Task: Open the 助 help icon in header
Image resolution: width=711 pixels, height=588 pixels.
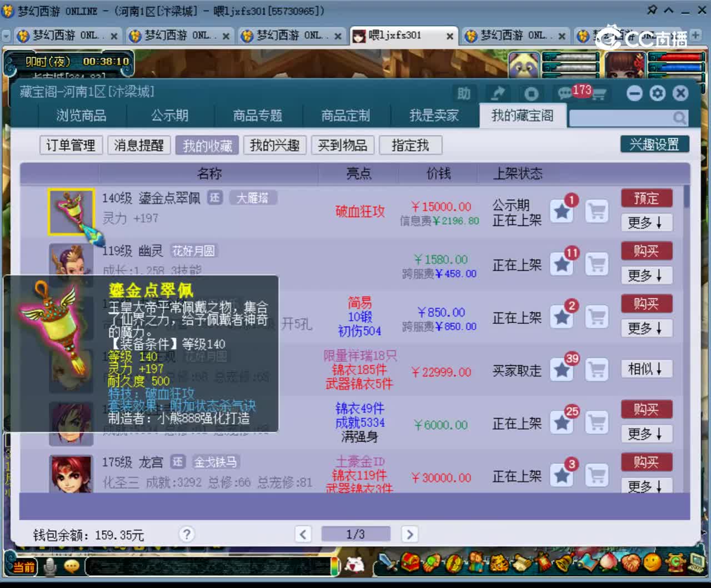Action: pos(463,93)
